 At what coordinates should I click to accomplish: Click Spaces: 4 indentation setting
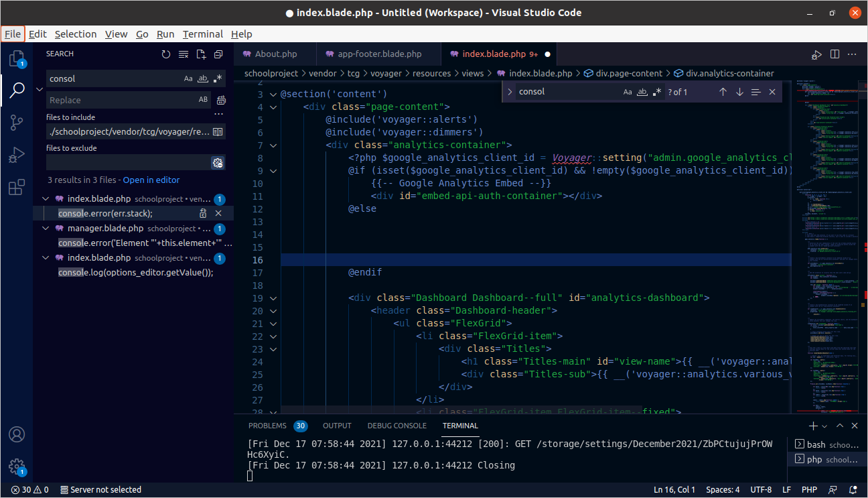(x=722, y=490)
